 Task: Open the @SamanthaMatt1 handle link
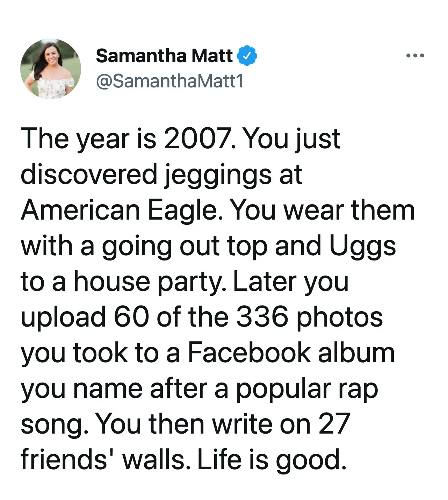point(170,81)
